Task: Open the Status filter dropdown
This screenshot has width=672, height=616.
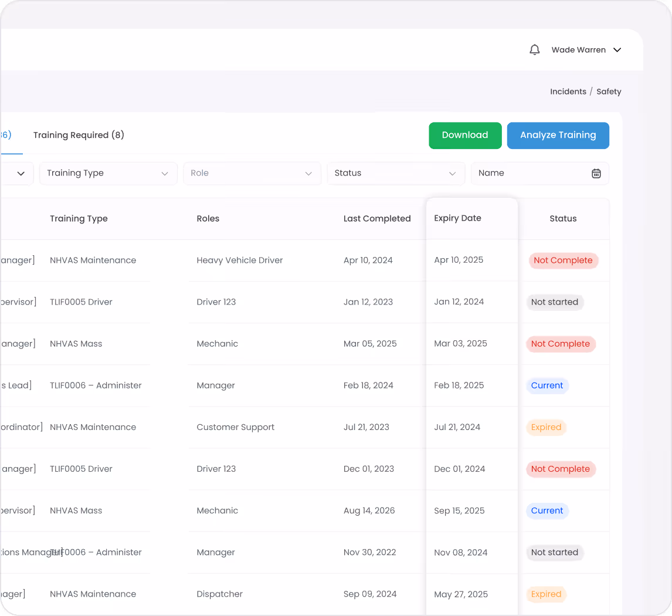Action: click(x=396, y=173)
